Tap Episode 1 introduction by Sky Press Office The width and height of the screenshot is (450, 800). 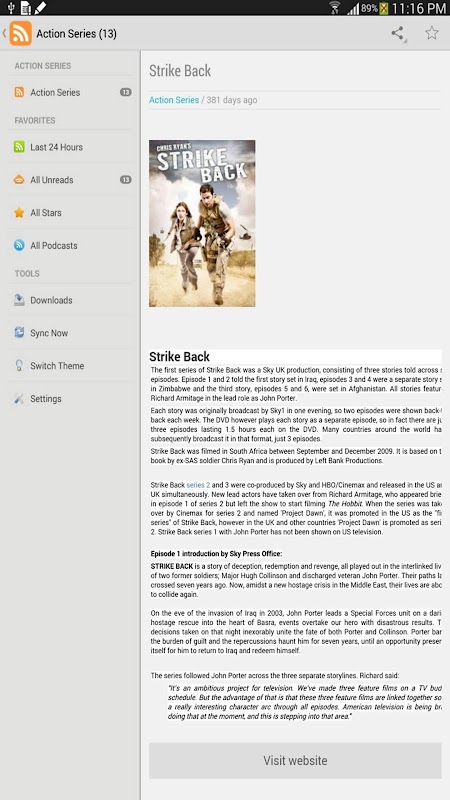[x=216, y=554]
